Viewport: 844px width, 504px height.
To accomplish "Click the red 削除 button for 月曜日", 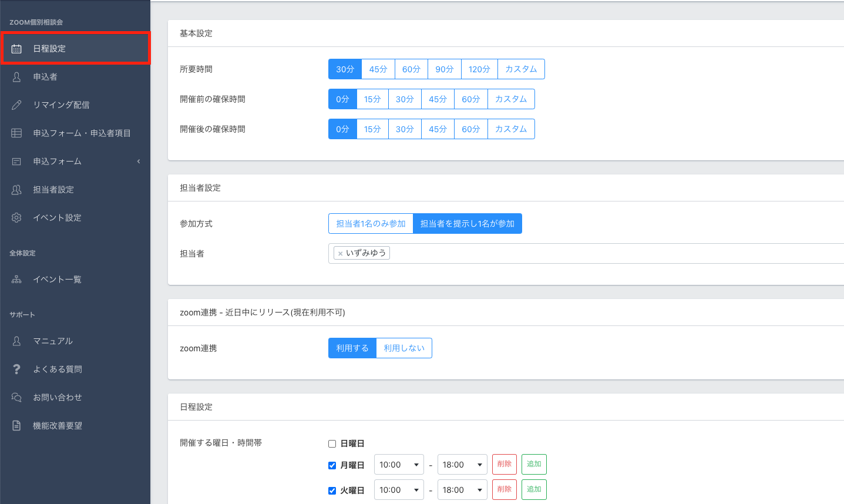I will click(504, 464).
